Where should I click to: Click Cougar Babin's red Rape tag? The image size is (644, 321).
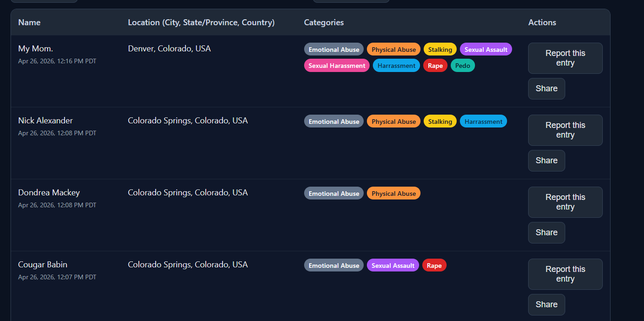(x=434, y=266)
